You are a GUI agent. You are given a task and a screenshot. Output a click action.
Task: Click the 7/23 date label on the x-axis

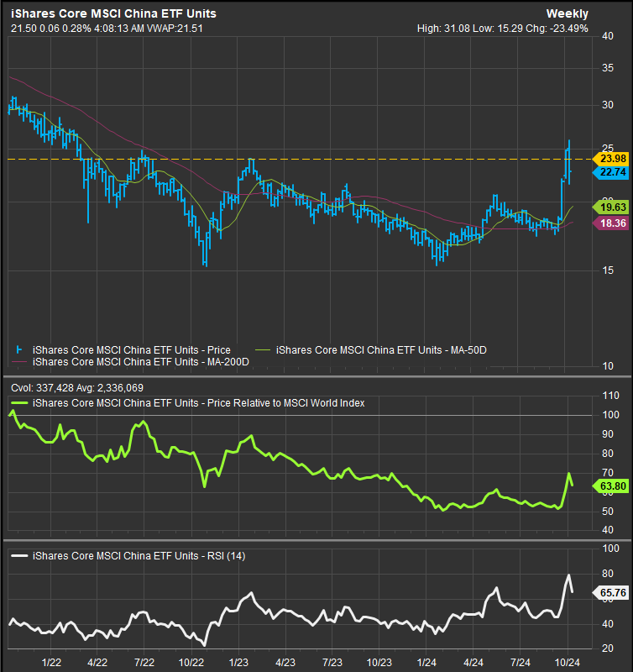coord(332,662)
